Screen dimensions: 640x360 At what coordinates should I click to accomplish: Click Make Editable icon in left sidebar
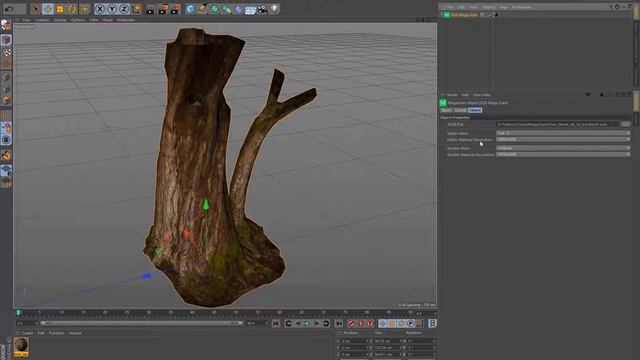coord(6,25)
